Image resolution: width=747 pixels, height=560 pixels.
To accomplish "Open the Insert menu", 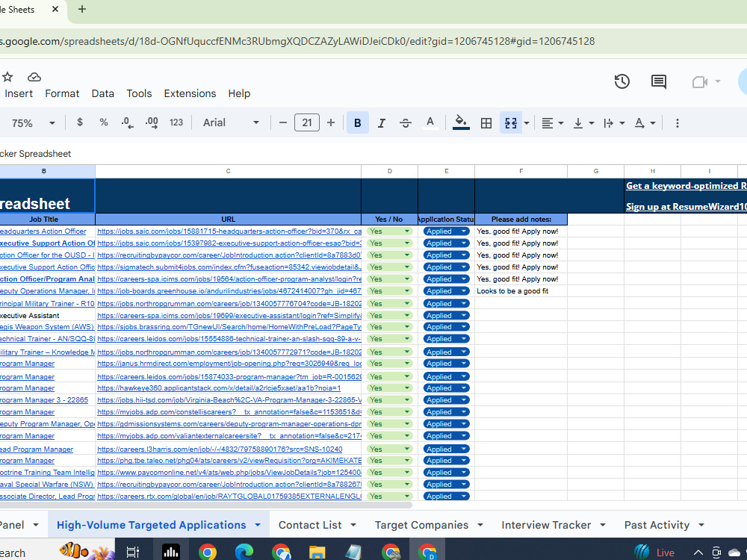I will (x=19, y=93).
